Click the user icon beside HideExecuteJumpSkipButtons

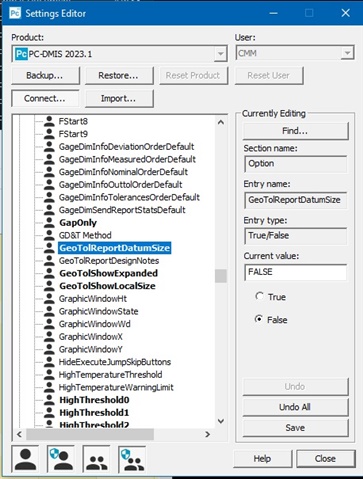[49, 362]
